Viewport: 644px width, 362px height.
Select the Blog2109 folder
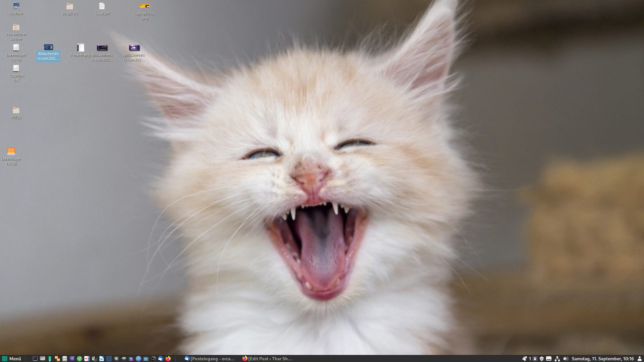[x=70, y=9]
